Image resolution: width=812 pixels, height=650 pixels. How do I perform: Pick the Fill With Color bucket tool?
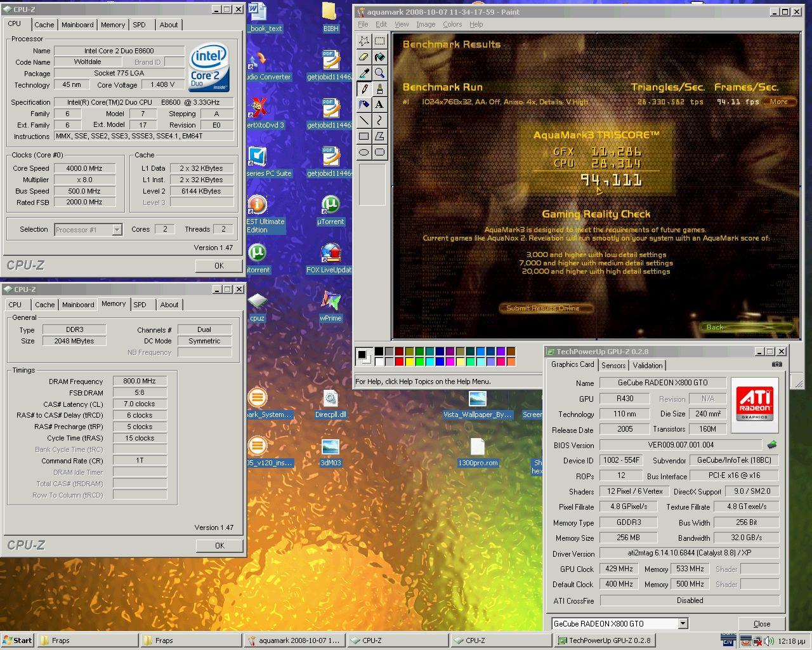[379, 57]
